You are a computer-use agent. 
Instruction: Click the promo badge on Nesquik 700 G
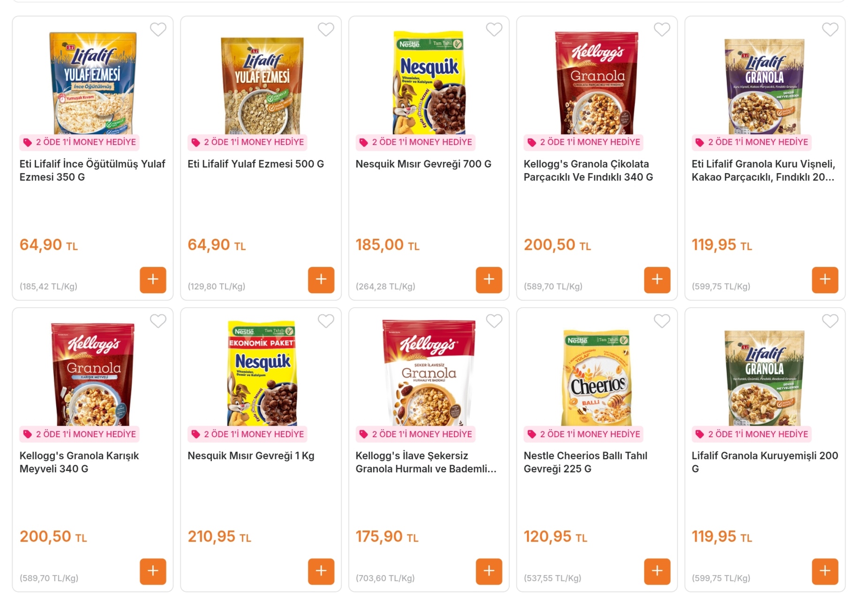[x=416, y=142]
